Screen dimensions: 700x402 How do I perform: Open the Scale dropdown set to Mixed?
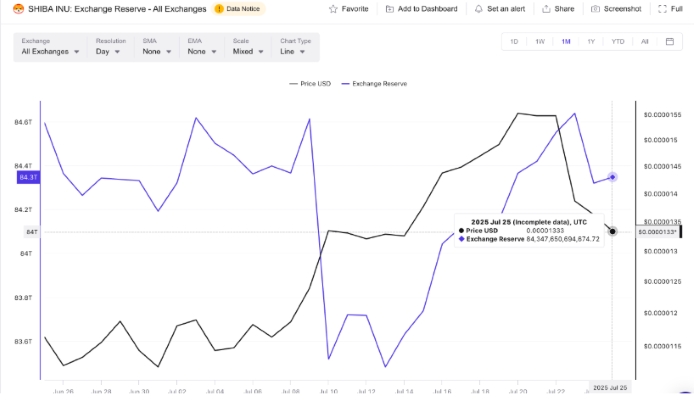[248, 47]
